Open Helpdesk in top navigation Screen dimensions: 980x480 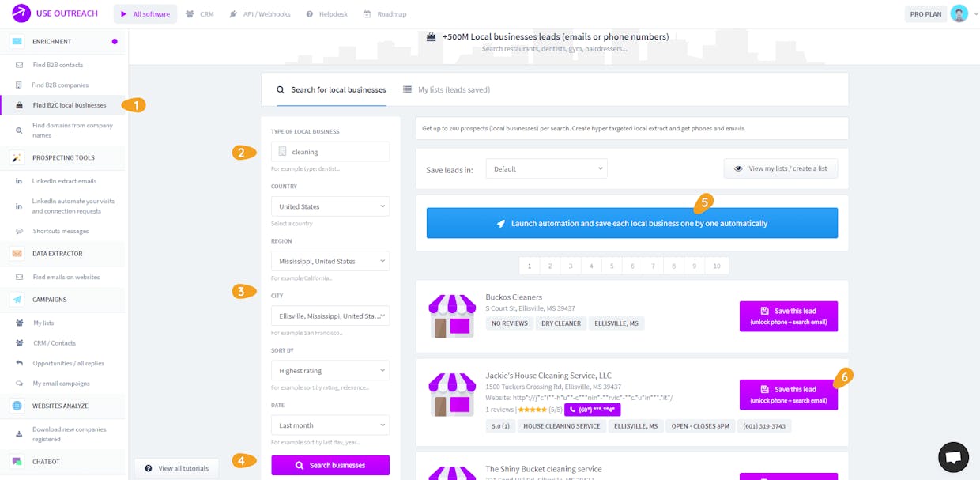point(334,14)
